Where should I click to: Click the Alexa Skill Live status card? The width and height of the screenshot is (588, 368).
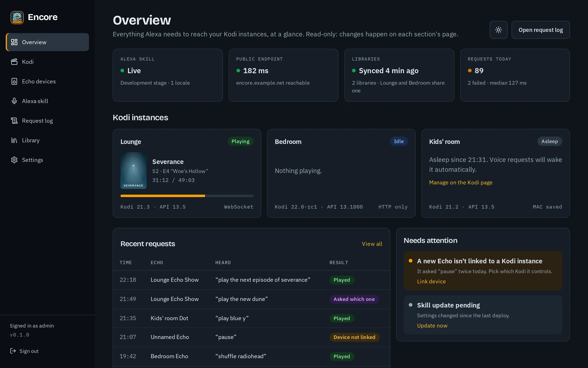[168, 75]
